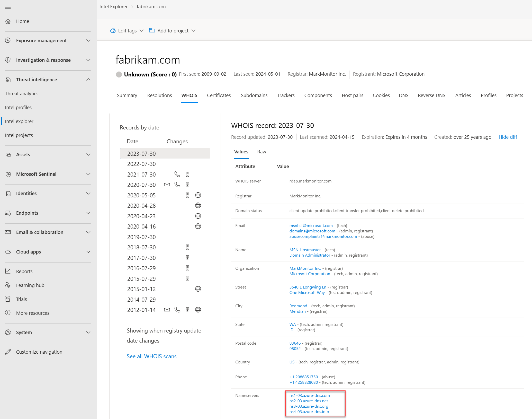The height and width of the screenshot is (419, 532).
Task: Click msnhst@microsoft.com email link
Action: point(311,225)
